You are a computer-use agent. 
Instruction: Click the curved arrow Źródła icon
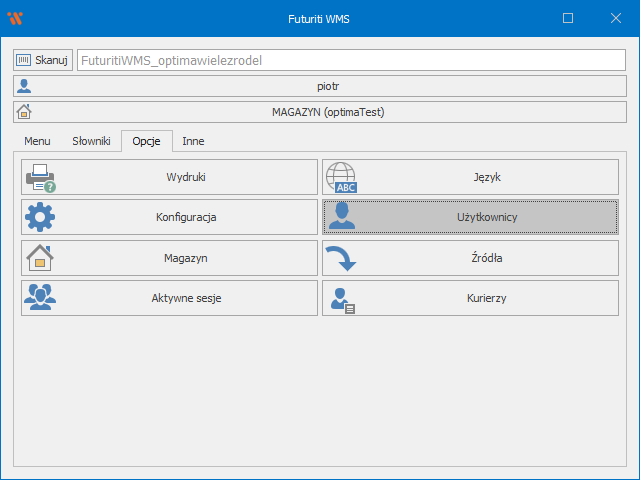point(341,258)
